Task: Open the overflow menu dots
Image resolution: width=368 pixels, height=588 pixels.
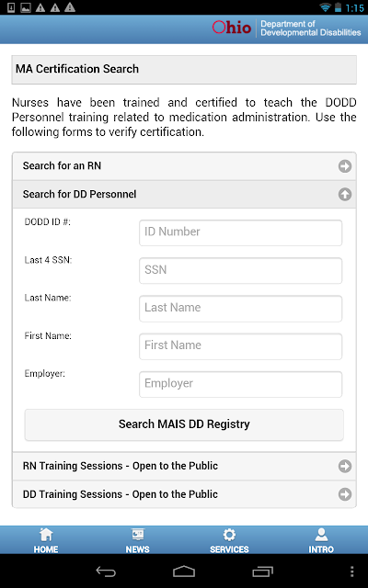Action: [x=351, y=571]
